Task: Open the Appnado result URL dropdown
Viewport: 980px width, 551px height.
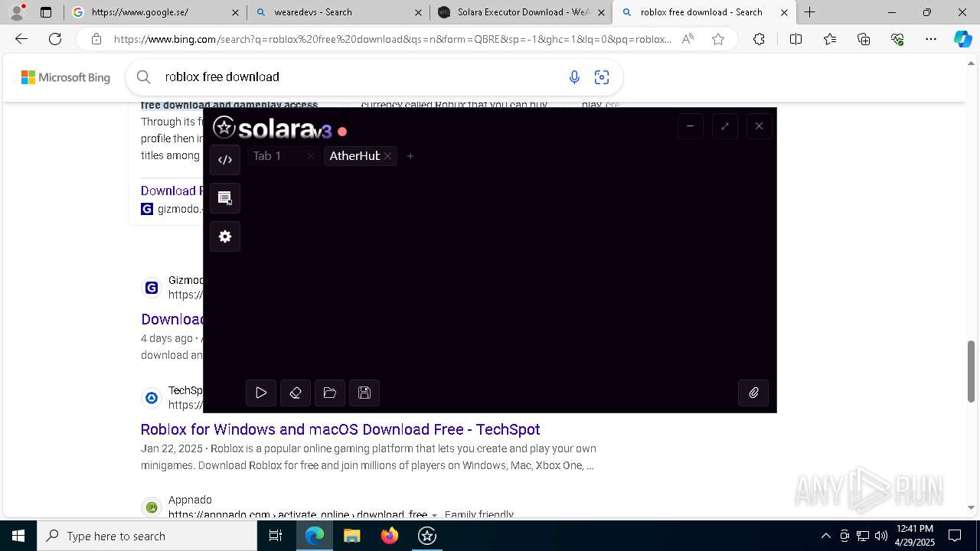Action: [x=434, y=515]
